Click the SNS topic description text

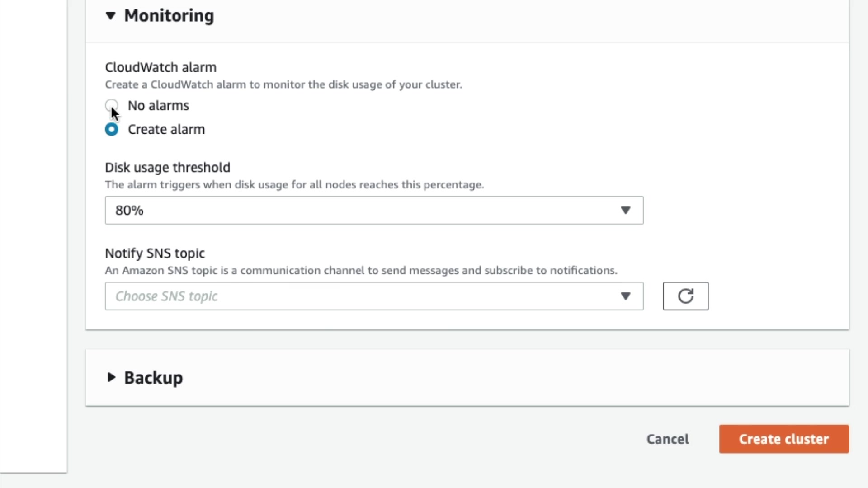pyautogui.click(x=361, y=271)
